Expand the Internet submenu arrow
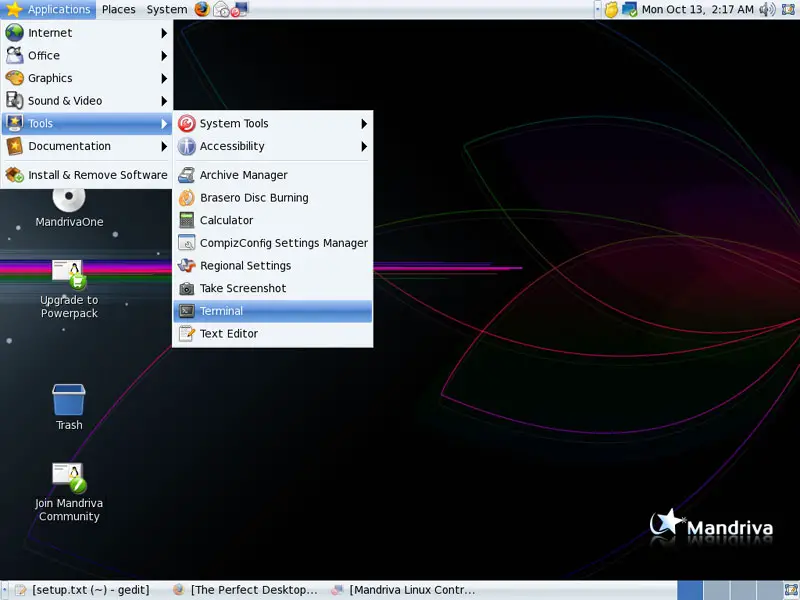Viewport: 800px width, 600px height. point(164,33)
